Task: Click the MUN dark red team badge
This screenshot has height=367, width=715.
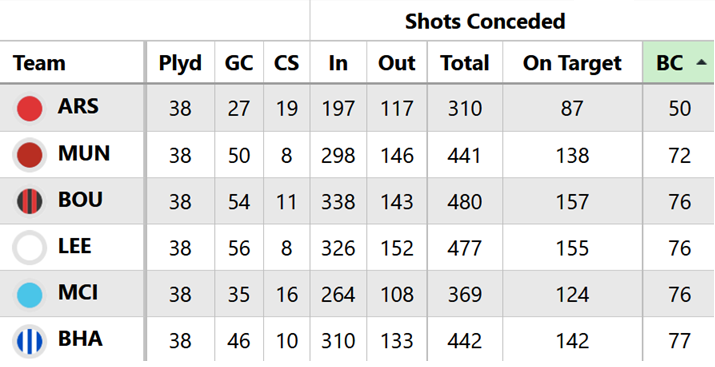Action: [x=30, y=155]
